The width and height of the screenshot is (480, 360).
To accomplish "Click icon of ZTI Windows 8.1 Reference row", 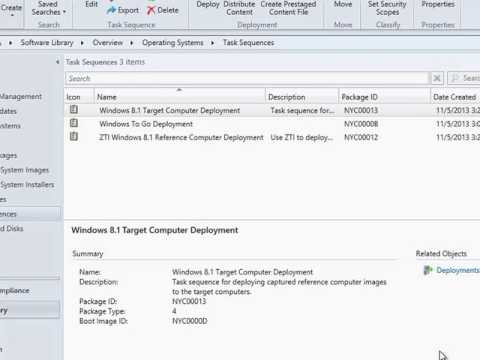I will (74, 136).
